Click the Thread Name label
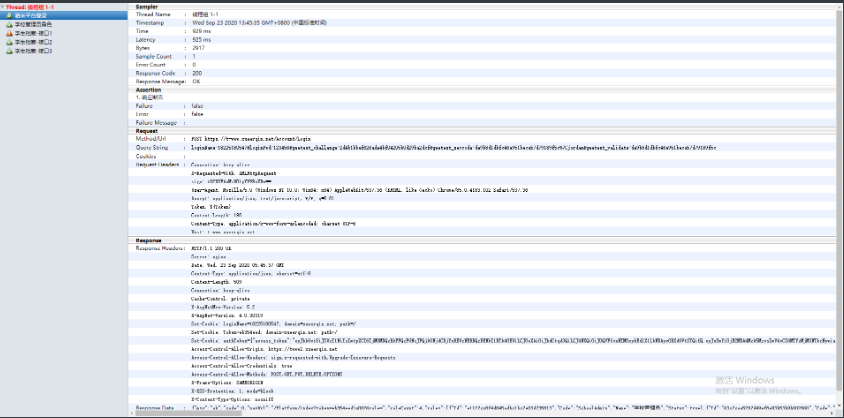This screenshot has height=418, width=844. (x=153, y=15)
